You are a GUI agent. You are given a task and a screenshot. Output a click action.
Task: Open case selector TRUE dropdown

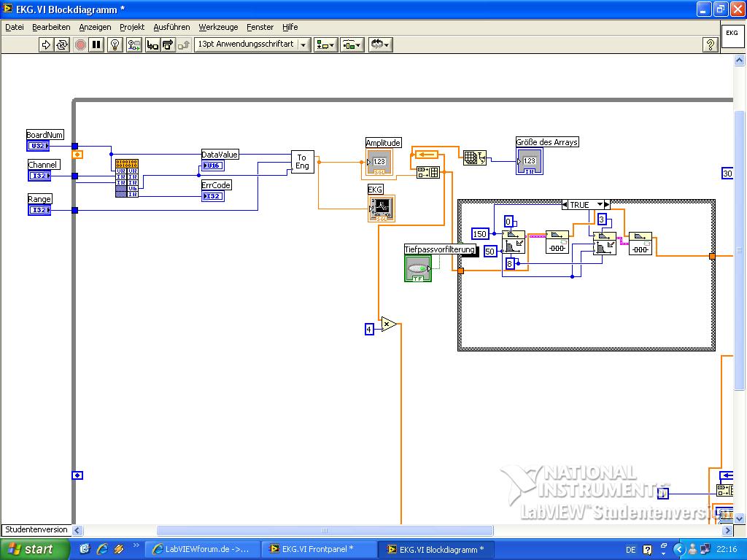pyautogui.click(x=600, y=205)
